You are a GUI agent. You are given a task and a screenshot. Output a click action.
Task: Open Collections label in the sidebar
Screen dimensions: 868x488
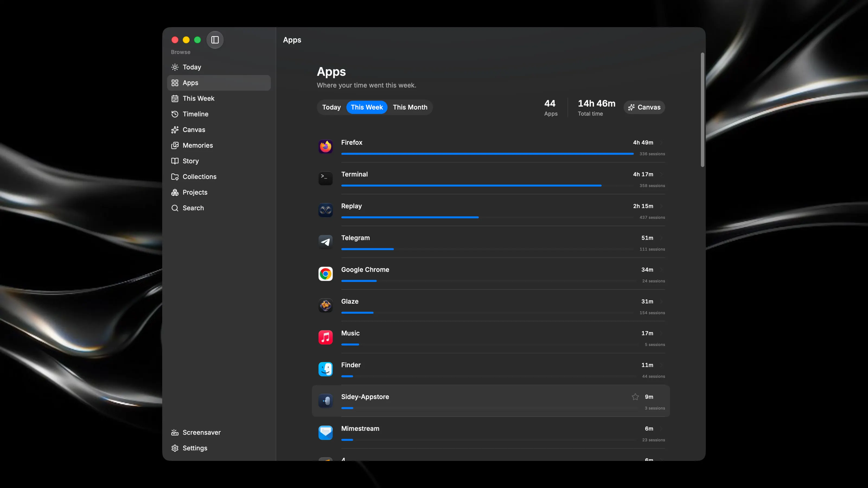pos(199,177)
